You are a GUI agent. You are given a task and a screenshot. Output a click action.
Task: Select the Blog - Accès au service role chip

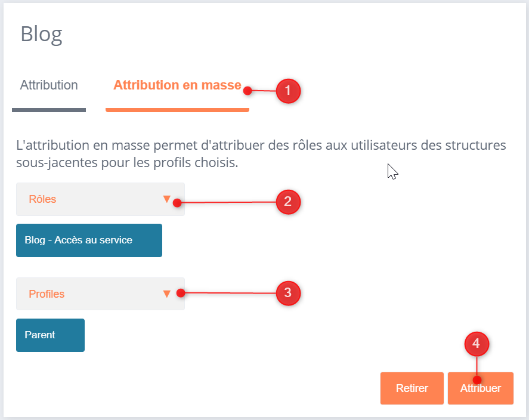[x=89, y=240]
